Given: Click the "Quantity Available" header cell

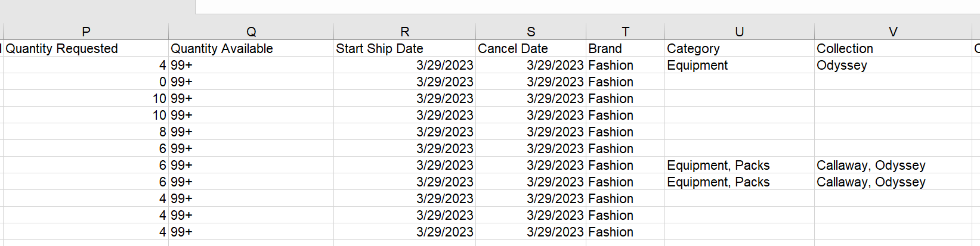Looking at the screenshot, I should click(251, 48).
